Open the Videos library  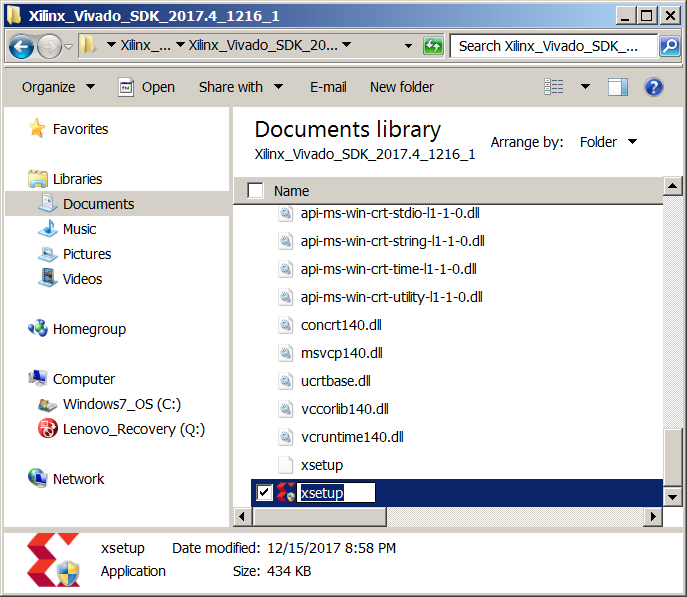pos(82,279)
